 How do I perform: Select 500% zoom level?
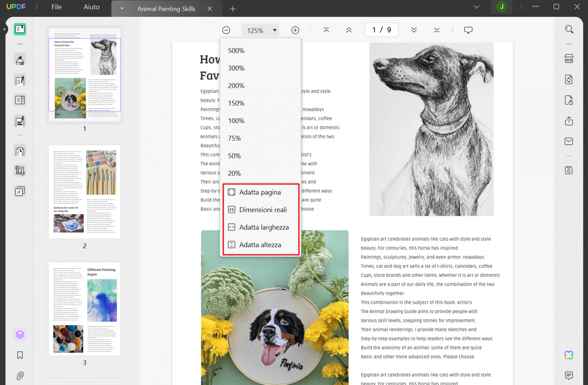[x=261, y=51]
